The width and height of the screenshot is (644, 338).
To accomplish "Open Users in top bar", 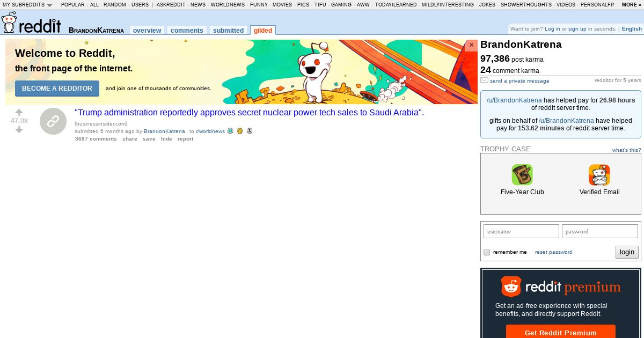I will pyautogui.click(x=140, y=4).
